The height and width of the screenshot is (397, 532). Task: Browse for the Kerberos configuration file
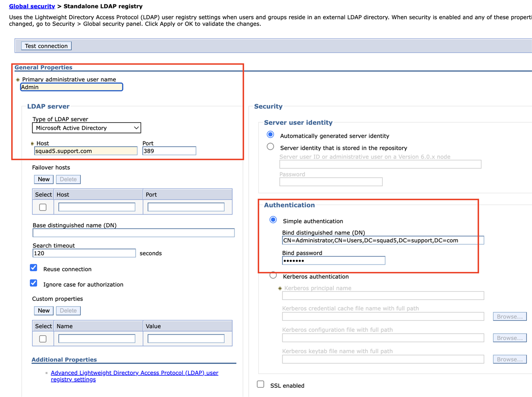[x=509, y=338]
